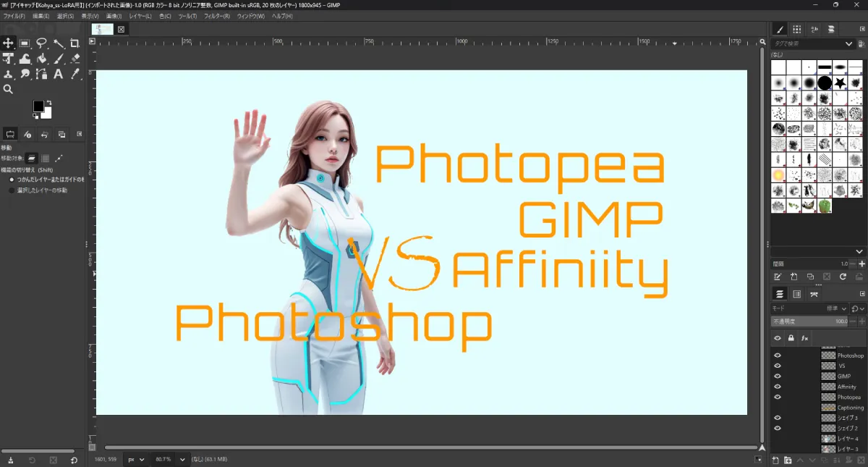The width and height of the screenshot is (868, 467).
Task: Hide the シェイプ3 layer
Action: tap(778, 417)
